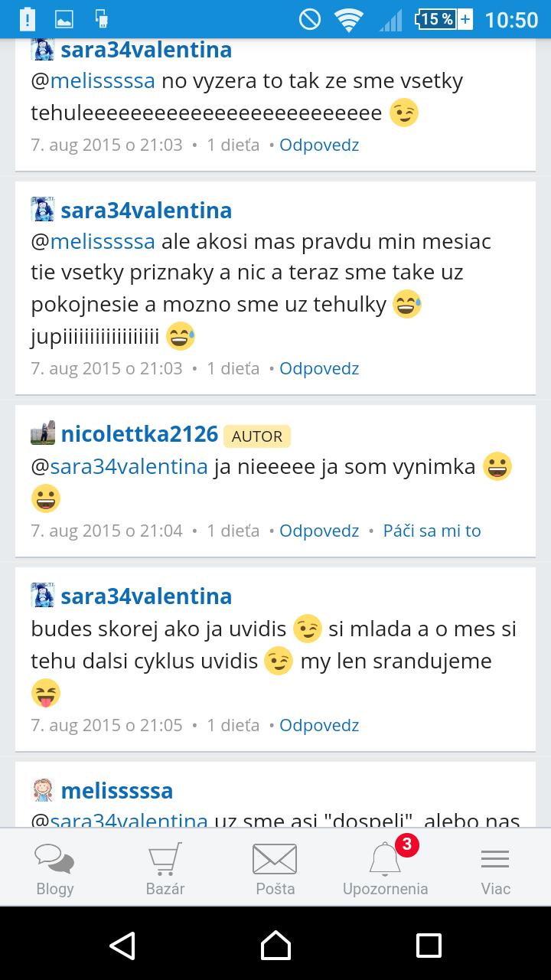Tap the Android back navigation button
Viewport: 551px width, 980px height.
(x=122, y=946)
